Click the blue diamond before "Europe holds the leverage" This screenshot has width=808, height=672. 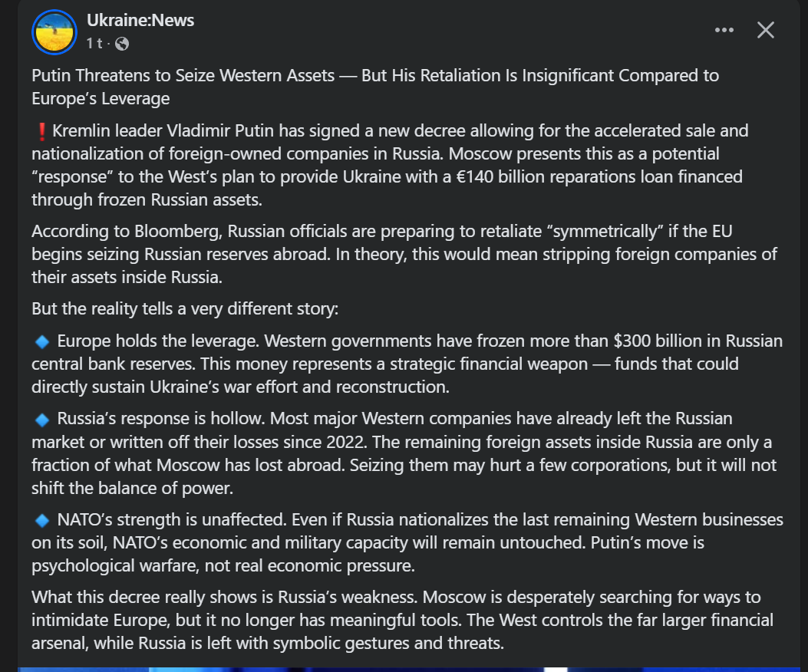(42, 341)
